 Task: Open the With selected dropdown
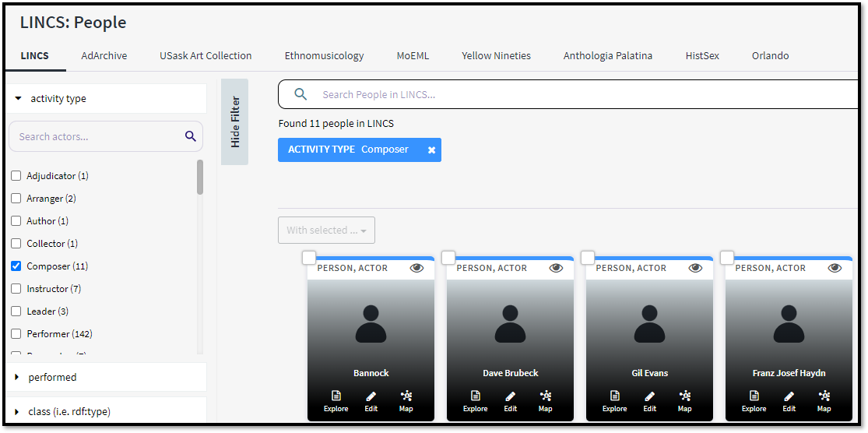pyautogui.click(x=326, y=231)
